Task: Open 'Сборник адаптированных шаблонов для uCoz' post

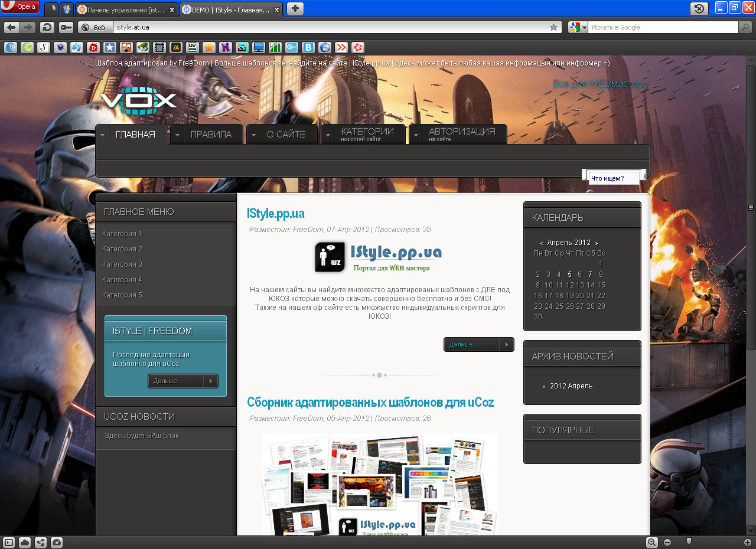Action: [x=370, y=403]
